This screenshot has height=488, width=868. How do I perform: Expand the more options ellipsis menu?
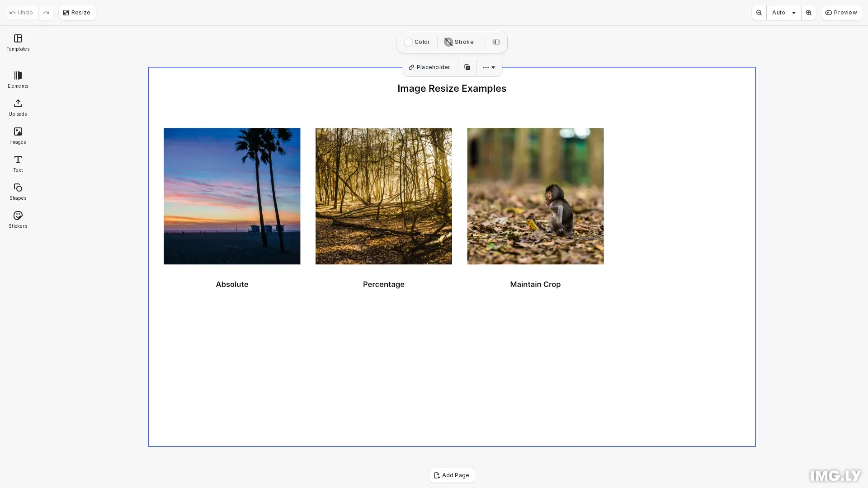coord(489,67)
